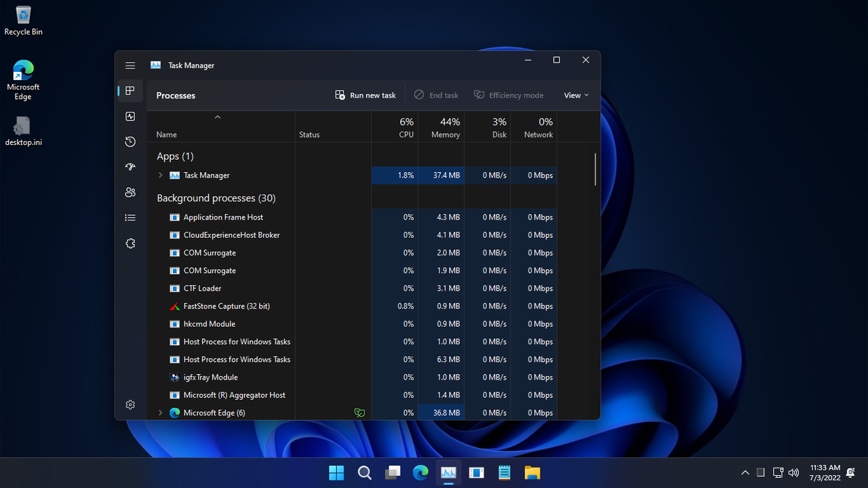The width and height of the screenshot is (868, 488).
Task: Open Task Manager Settings gear
Action: click(130, 405)
